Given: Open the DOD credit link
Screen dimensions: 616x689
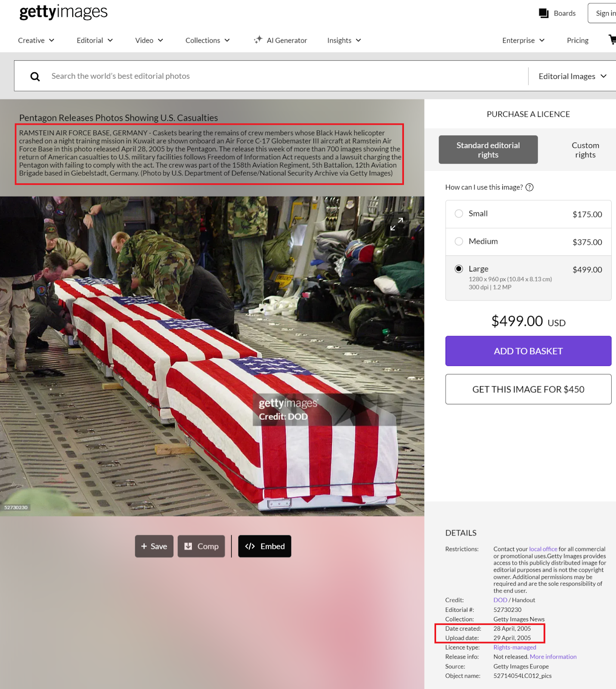Looking at the screenshot, I should tap(500, 600).
